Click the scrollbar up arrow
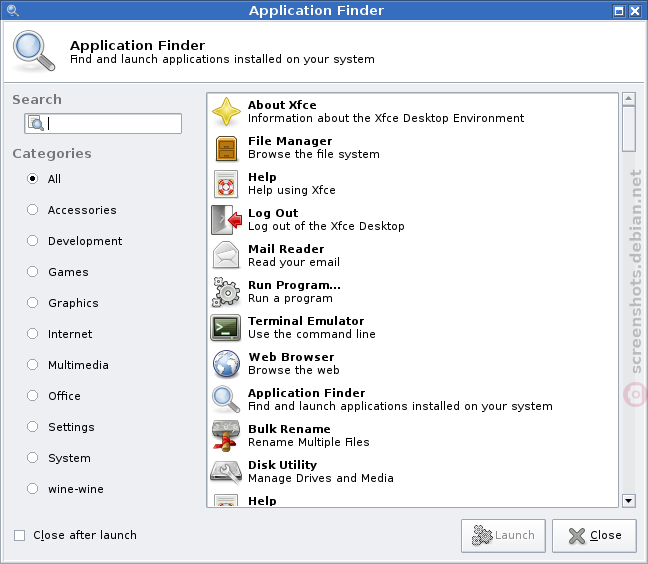 629,99
